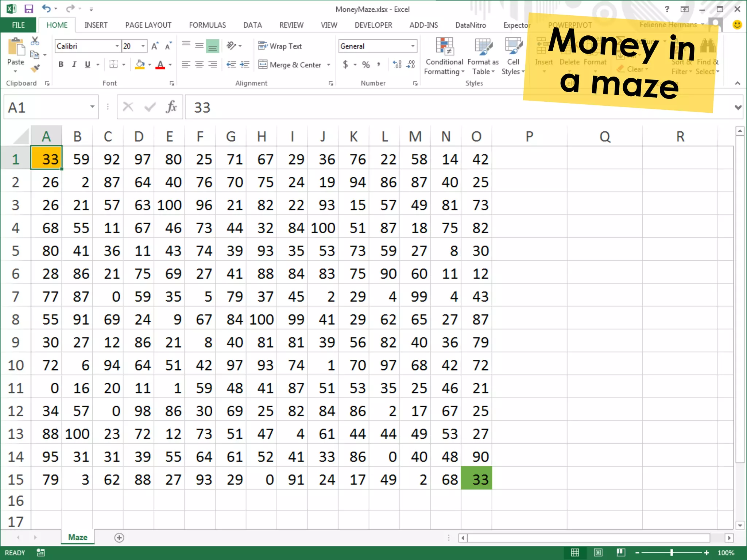Switch to the DataNitro tab
This screenshot has width=747, height=560.
click(471, 25)
